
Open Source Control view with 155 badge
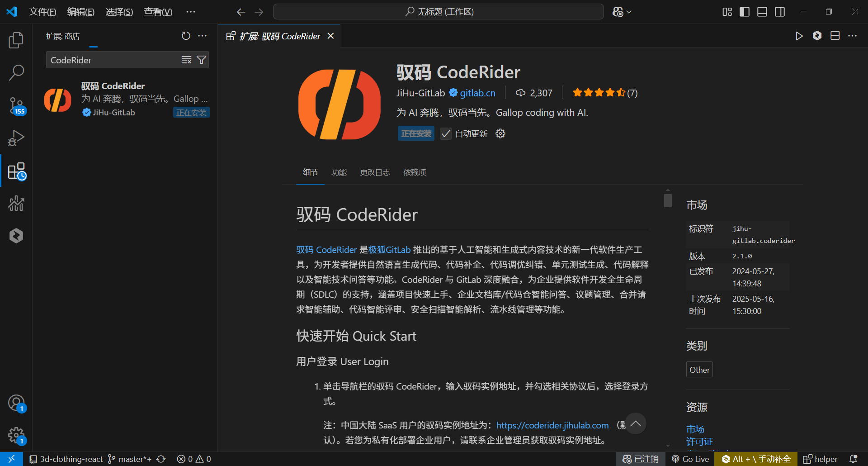(16, 105)
